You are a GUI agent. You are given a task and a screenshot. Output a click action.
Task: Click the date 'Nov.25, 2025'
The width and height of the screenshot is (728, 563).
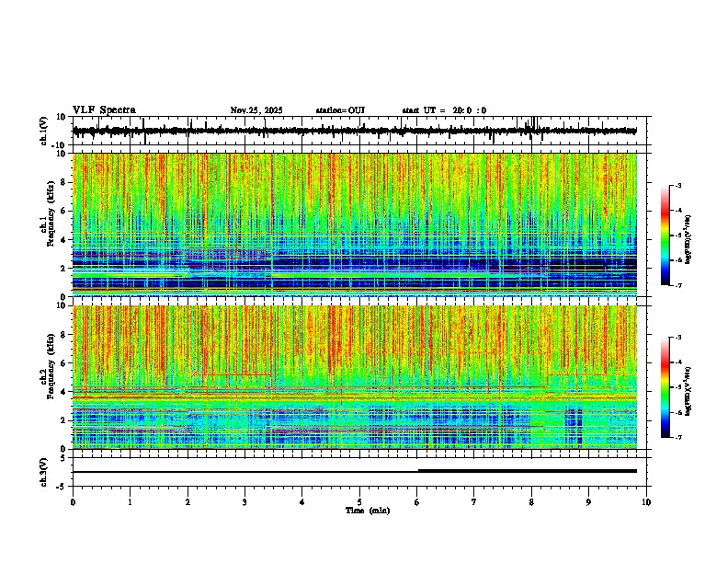point(256,110)
